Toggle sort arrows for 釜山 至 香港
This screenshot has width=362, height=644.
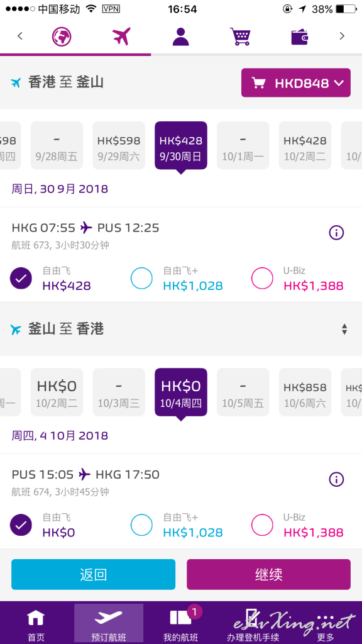point(344,329)
